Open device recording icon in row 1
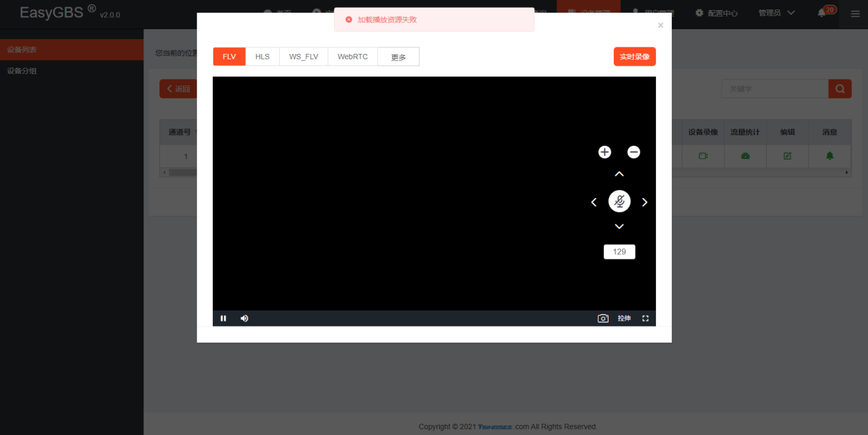 click(703, 156)
